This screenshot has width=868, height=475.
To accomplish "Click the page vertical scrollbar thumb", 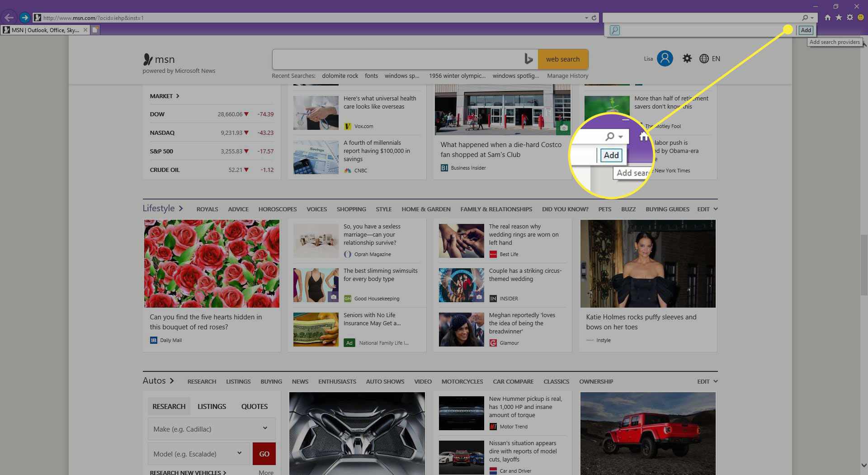I will (x=864, y=265).
